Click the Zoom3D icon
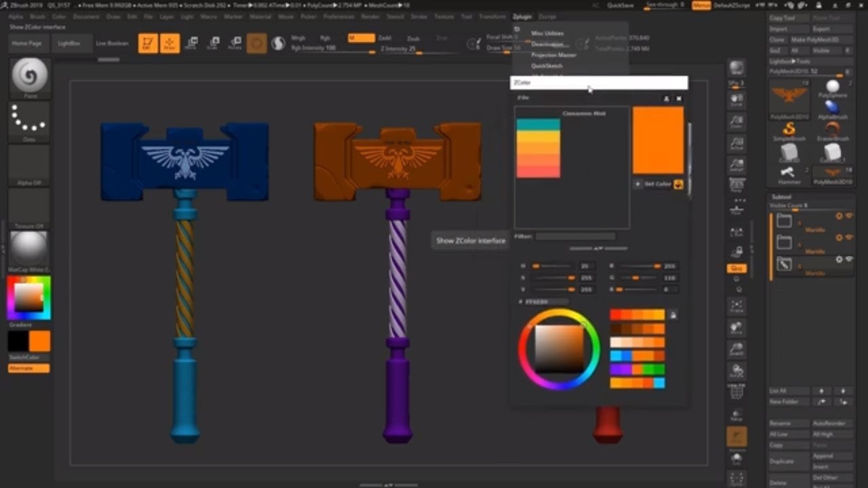The image size is (868, 488). (736, 350)
